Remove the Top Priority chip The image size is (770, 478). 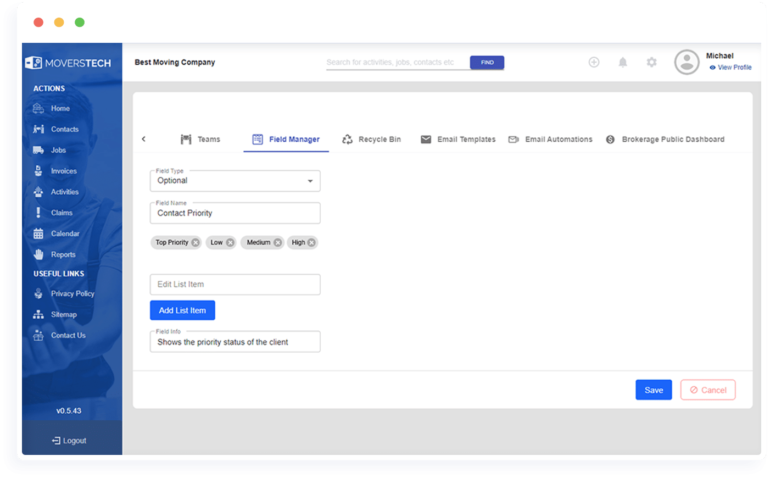click(x=195, y=243)
